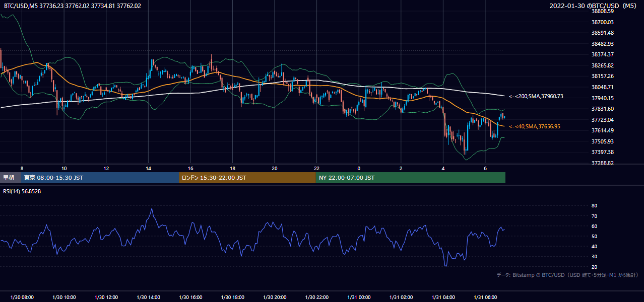Click hour label 10 under the price chart
Viewport: 644px width, 302px height.
point(64,168)
